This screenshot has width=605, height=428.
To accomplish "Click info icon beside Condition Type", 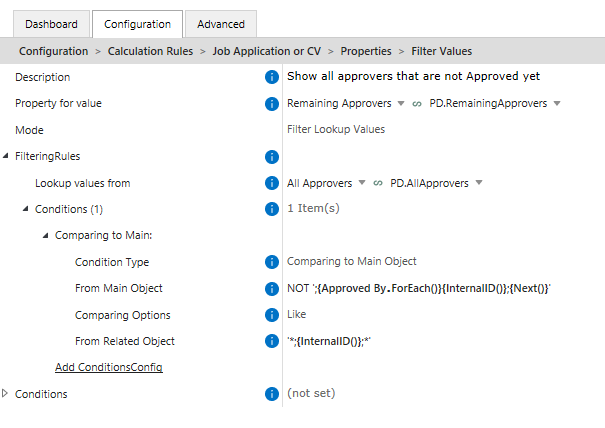I will tap(272, 262).
